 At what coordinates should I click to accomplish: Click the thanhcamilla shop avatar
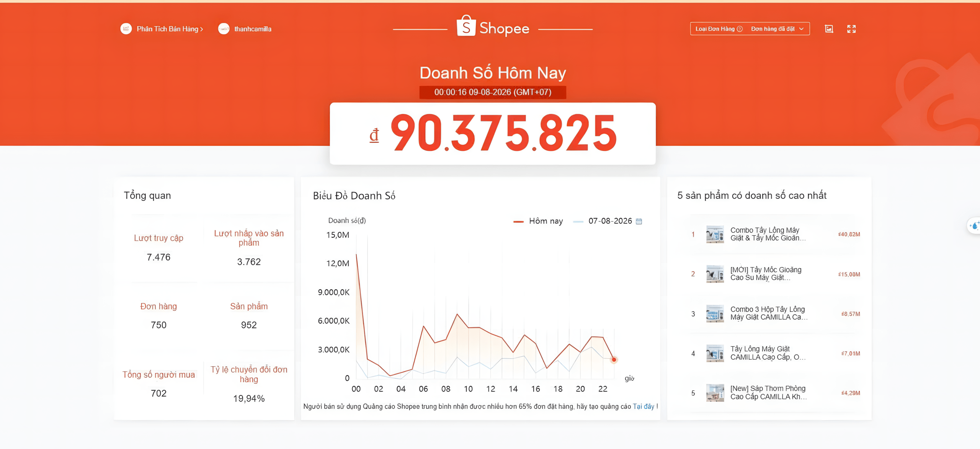pos(224,29)
